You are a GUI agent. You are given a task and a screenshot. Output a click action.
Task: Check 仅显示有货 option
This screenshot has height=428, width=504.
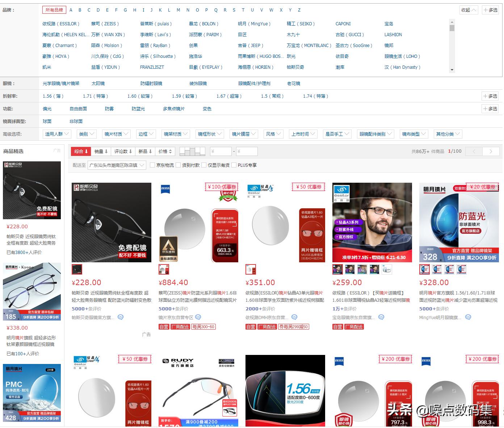tap(204, 165)
